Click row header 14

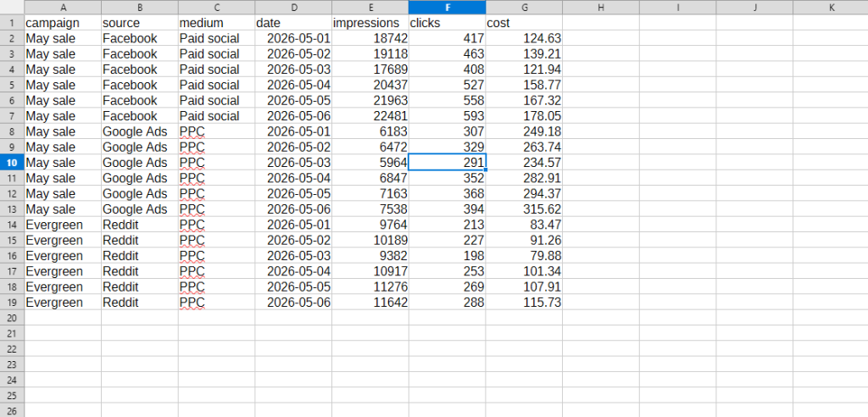point(12,225)
